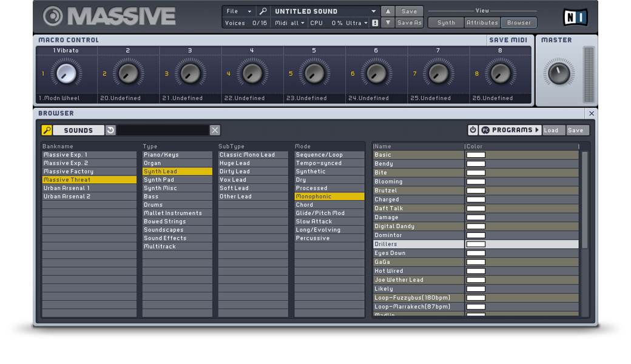Select the Massive Factory bank
The image size is (631, 364).
[89, 171]
